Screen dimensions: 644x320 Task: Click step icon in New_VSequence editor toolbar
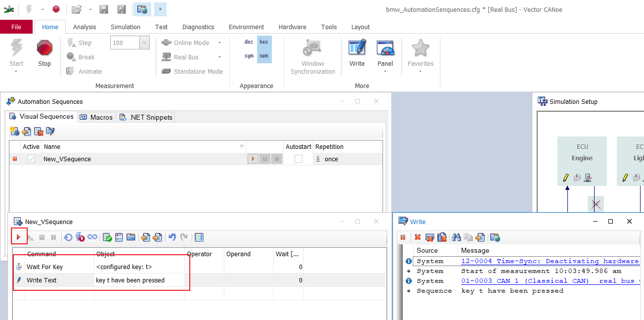click(30, 237)
